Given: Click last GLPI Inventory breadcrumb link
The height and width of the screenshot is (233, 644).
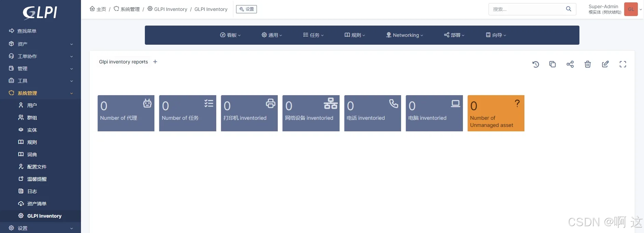Looking at the screenshot, I should (x=211, y=9).
